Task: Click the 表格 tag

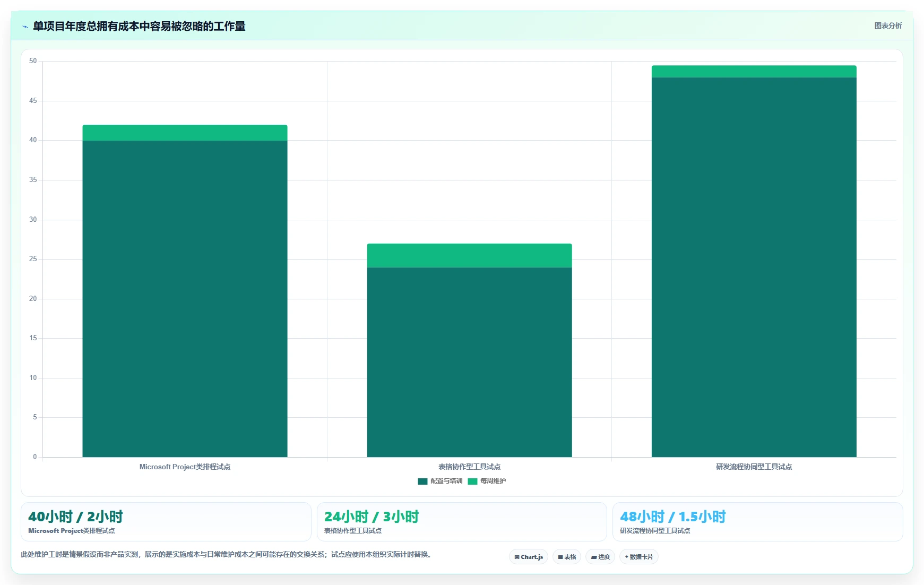Action: point(567,557)
